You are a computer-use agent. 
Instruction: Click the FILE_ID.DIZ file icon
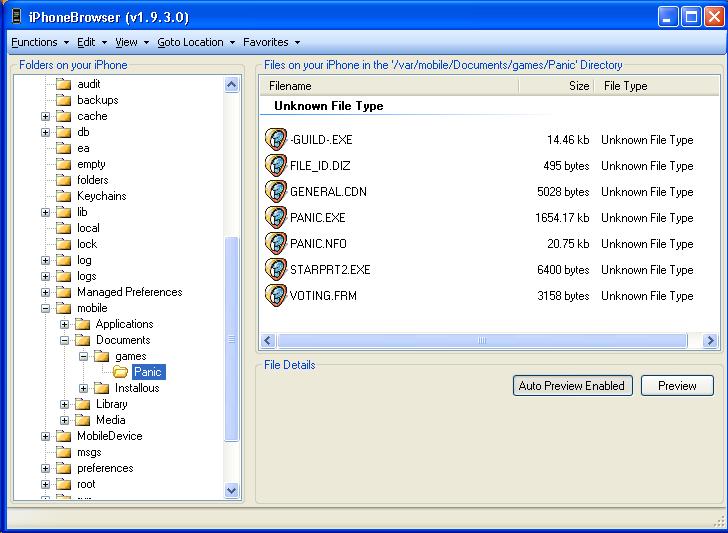point(276,166)
